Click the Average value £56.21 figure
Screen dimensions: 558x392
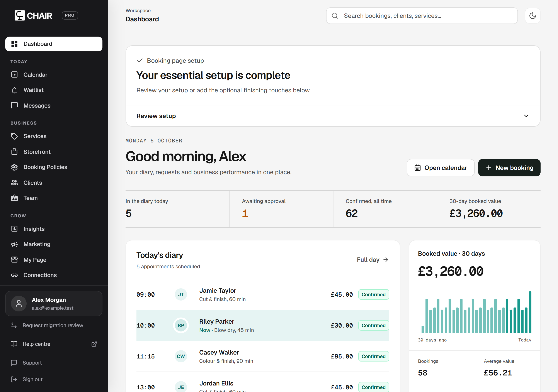498,373
